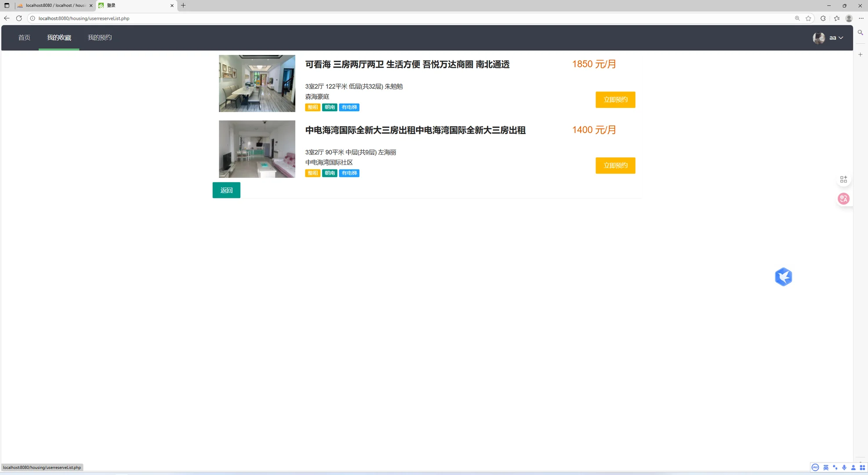Click the iFLY input method logo in taskbar
The image size is (868, 475).
815,468
